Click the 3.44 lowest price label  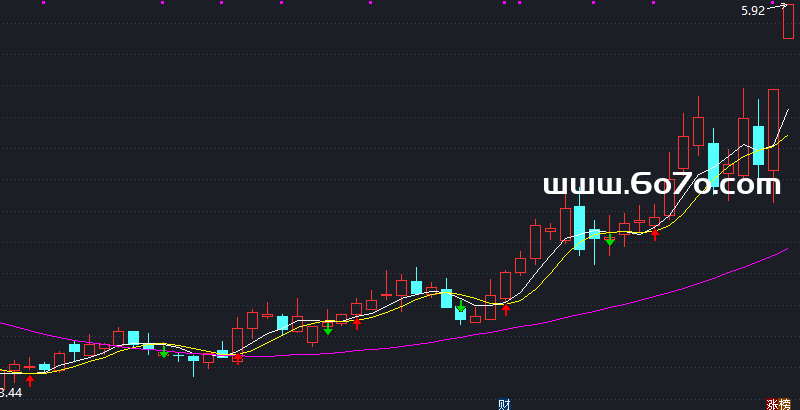10,393
